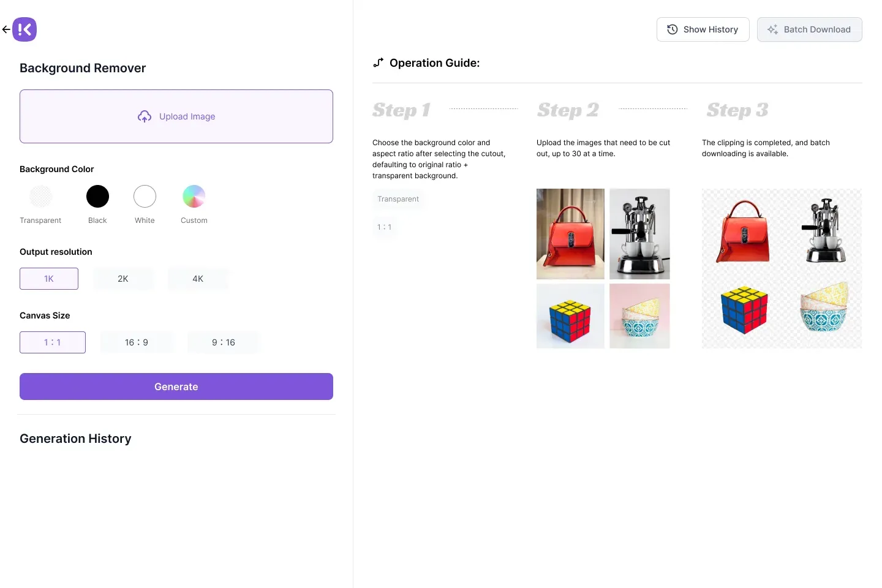This screenshot has width=882, height=588.
Task: Pick the 9 : 16 canvas size
Action: [224, 342]
